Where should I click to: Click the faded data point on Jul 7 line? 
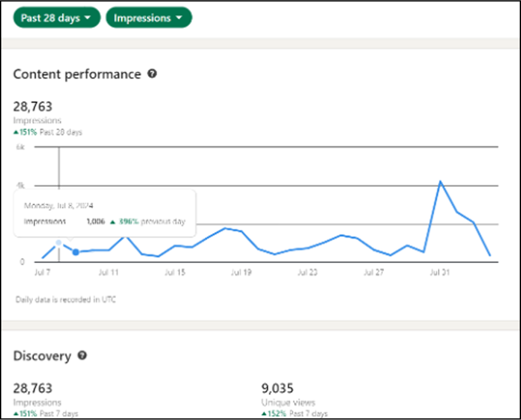click(59, 243)
